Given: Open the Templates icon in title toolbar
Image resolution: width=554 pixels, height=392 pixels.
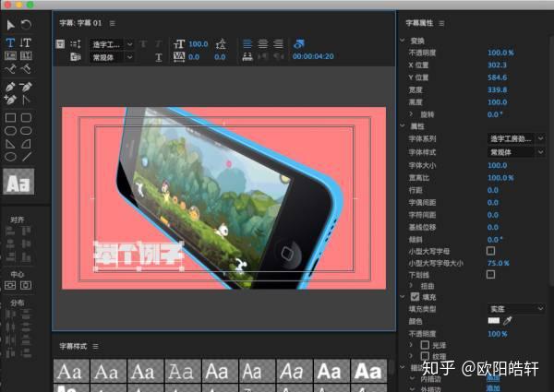Looking at the screenshot, I should point(76,57).
